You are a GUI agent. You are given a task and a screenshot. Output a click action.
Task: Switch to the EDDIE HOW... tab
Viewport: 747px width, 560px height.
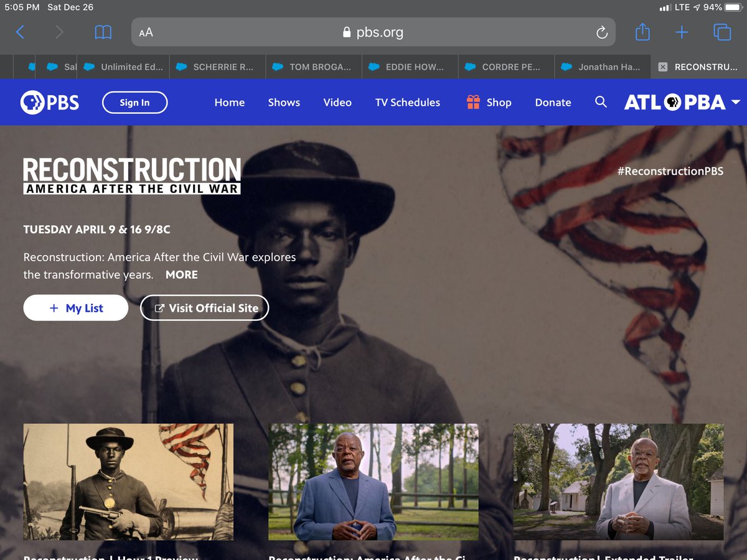[410, 67]
